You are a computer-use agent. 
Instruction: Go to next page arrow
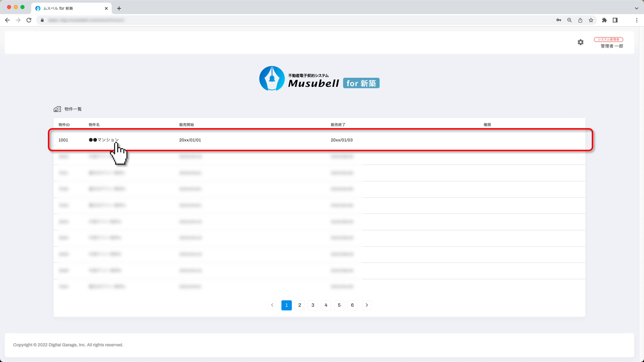coord(366,305)
